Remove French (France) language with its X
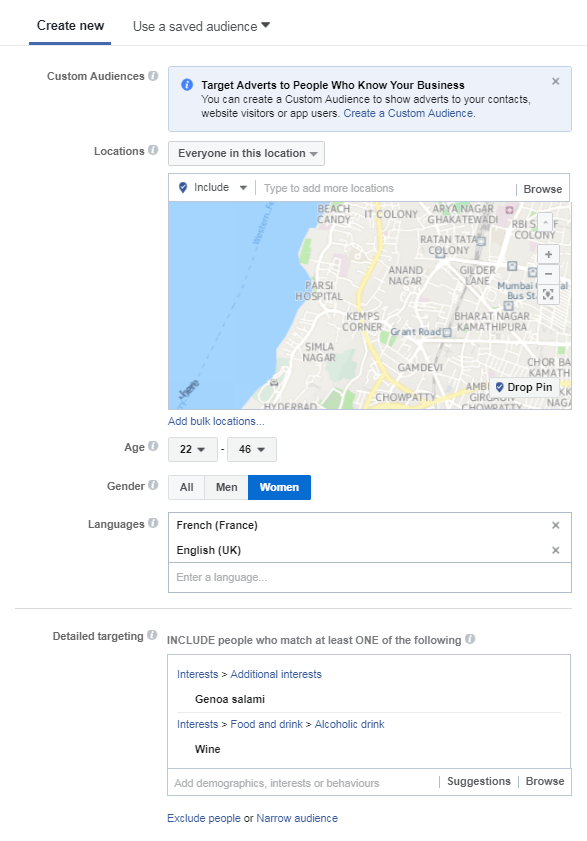Screen dimensions: 587x841 point(556,525)
